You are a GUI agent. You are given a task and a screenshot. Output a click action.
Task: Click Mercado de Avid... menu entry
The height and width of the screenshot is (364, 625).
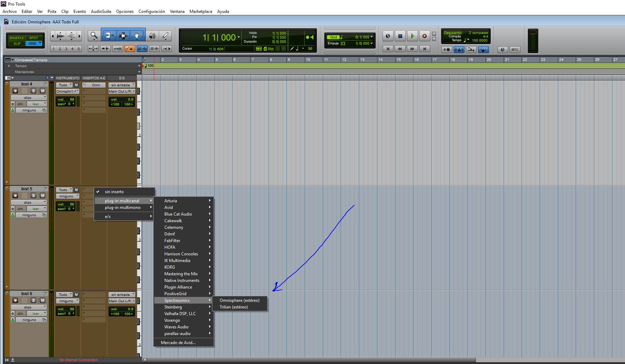(x=178, y=343)
